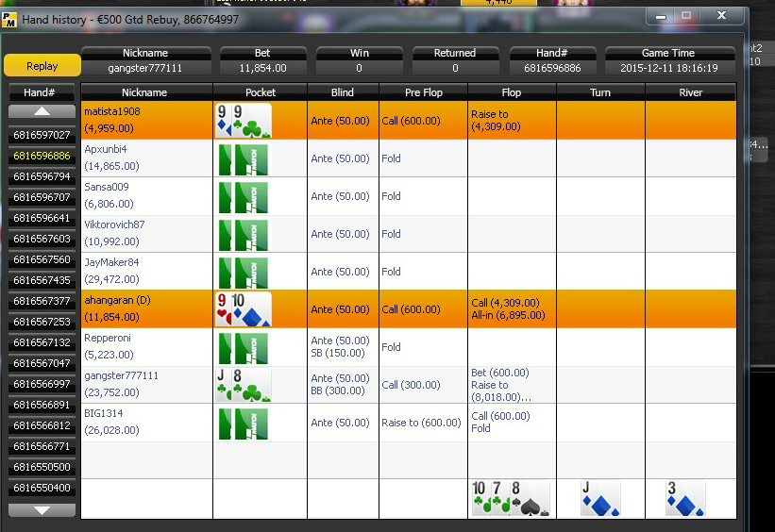Select dealer row ahangaran (D)
The height and width of the screenshot is (532, 775).
(x=408, y=309)
